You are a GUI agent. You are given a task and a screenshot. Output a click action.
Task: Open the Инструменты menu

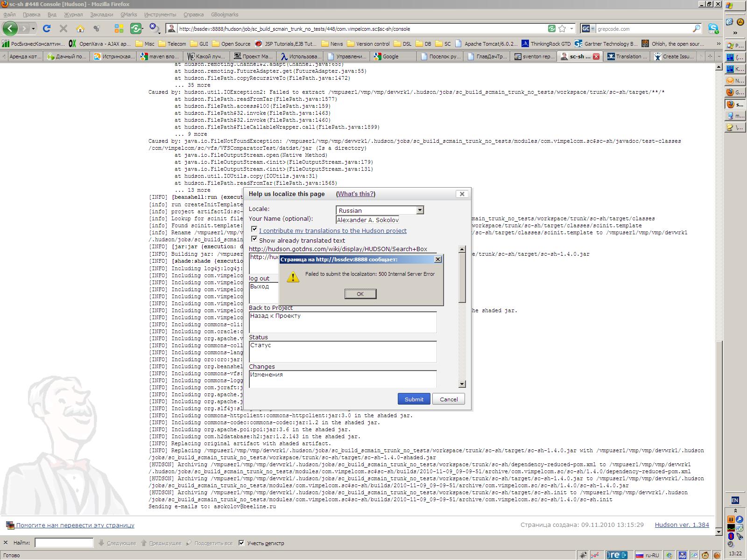click(162, 14)
